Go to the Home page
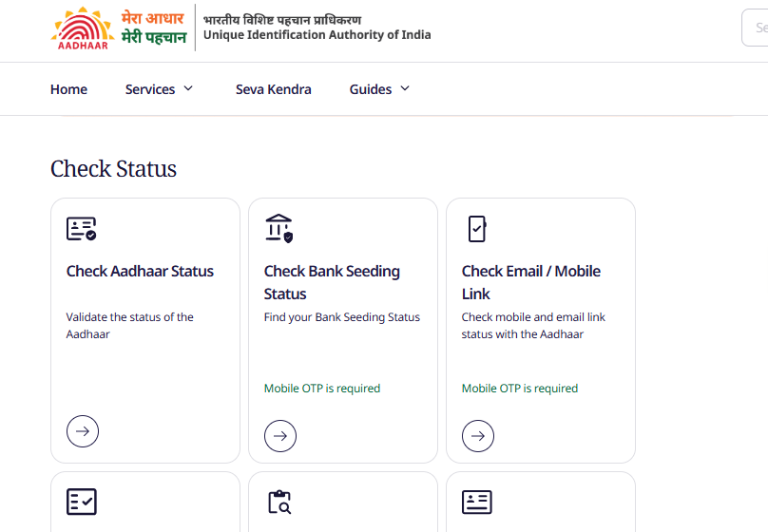 [68, 89]
